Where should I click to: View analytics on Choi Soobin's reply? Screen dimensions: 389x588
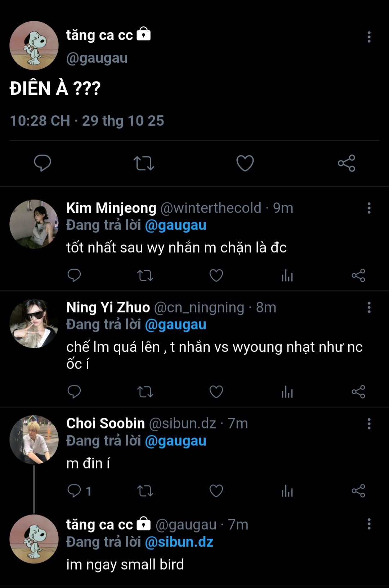(287, 491)
